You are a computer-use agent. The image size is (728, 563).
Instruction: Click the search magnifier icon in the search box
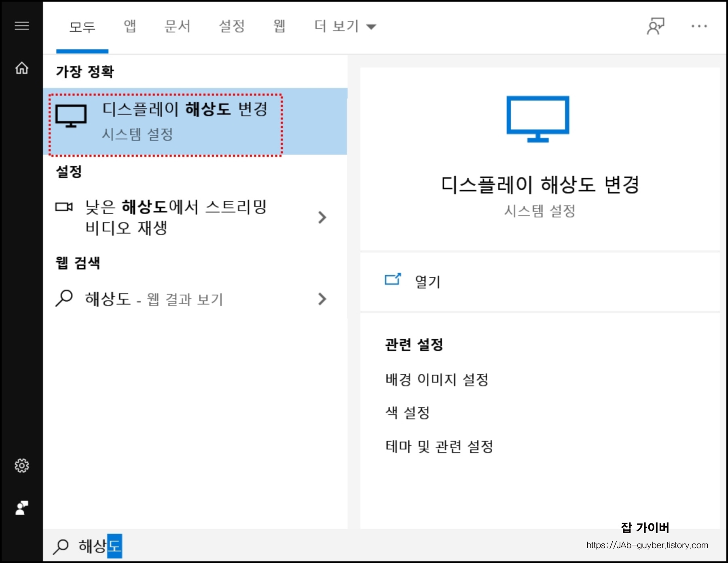[61, 546]
